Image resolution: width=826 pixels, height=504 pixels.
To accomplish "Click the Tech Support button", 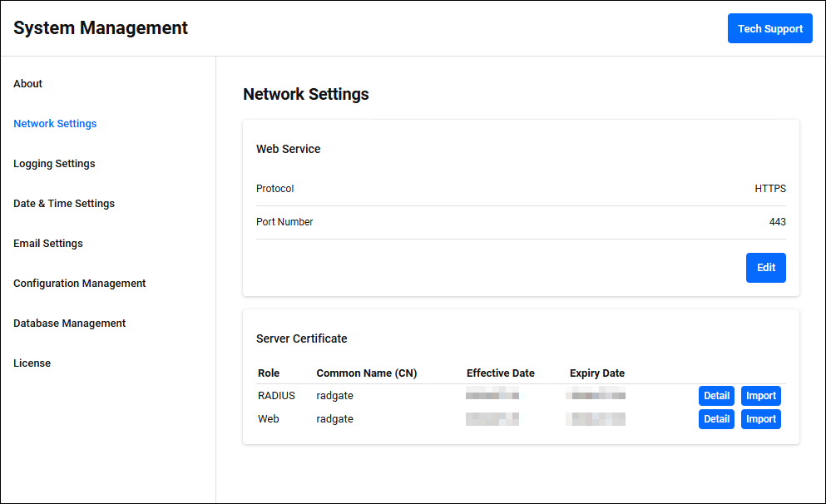I will coord(769,28).
